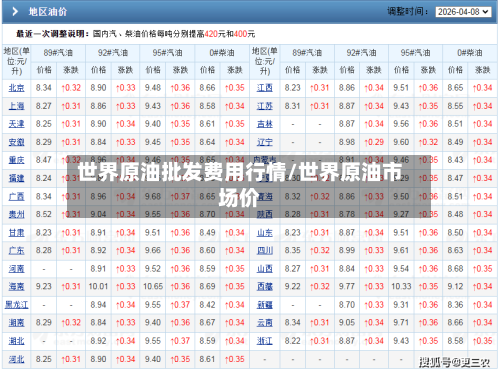Click 云南's 92# price 9.05
Image resolution: width=500 pixels, height=373 pixels.
point(347,323)
